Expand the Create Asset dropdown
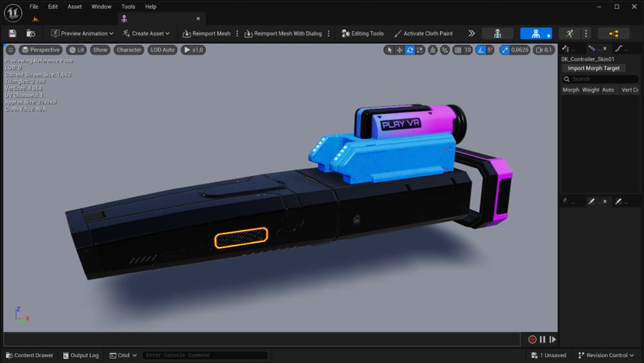 [x=146, y=34]
